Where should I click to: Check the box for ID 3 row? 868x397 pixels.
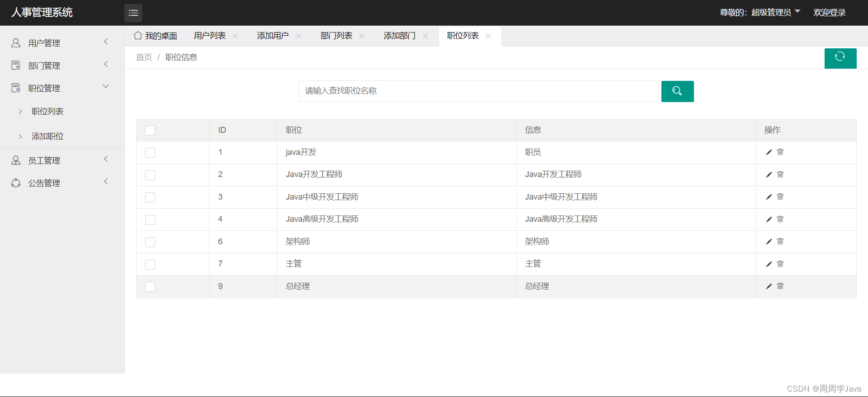[150, 197]
